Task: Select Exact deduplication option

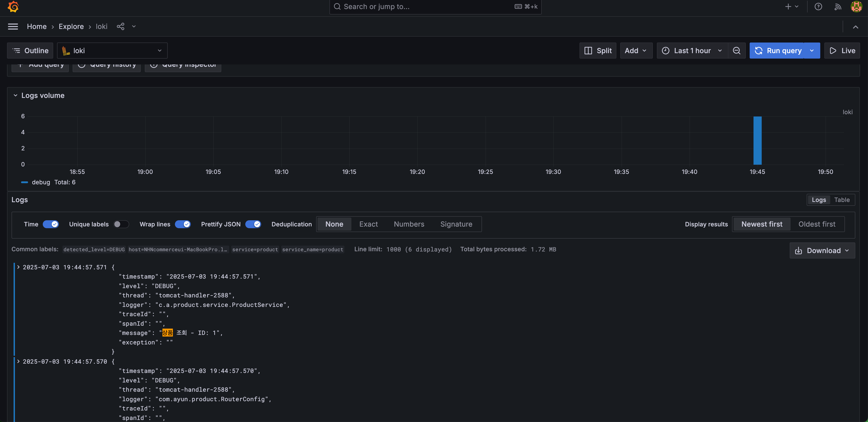Action: (x=368, y=224)
